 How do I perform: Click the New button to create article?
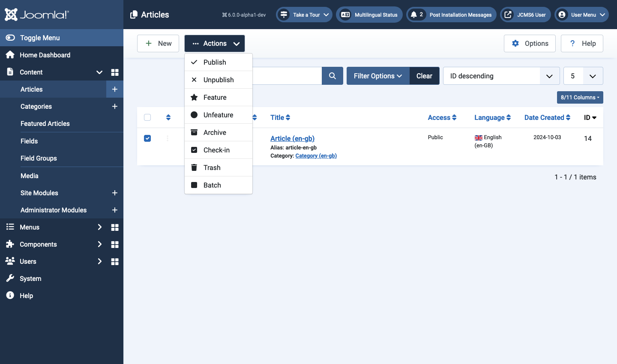coord(158,43)
